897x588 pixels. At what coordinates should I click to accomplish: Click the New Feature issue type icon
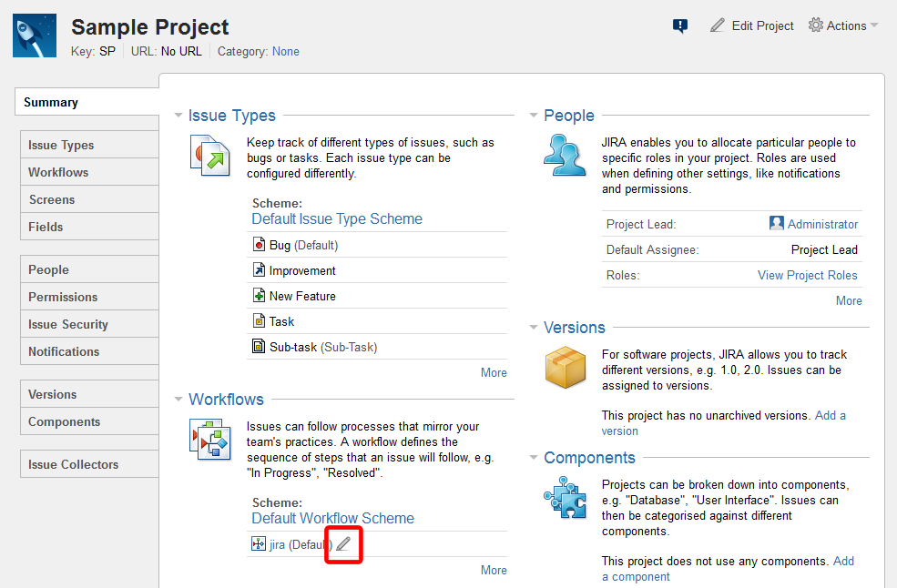259,295
